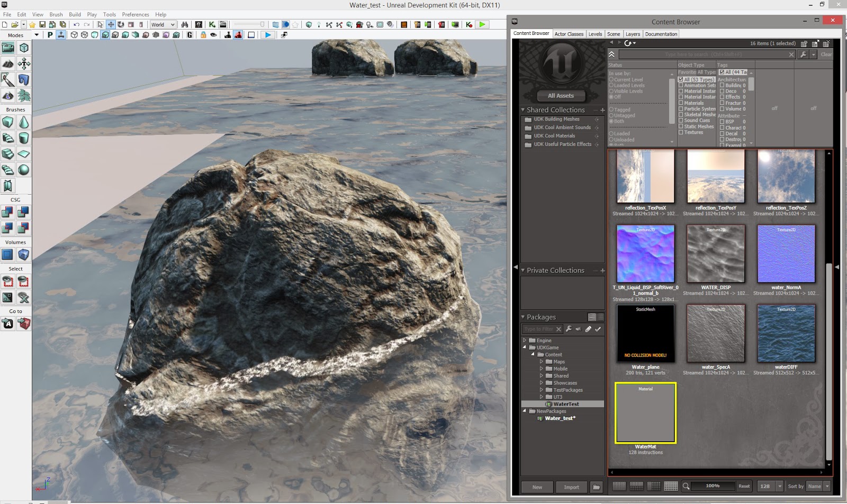Click the All Assets button
The width and height of the screenshot is (847, 504).
561,96
